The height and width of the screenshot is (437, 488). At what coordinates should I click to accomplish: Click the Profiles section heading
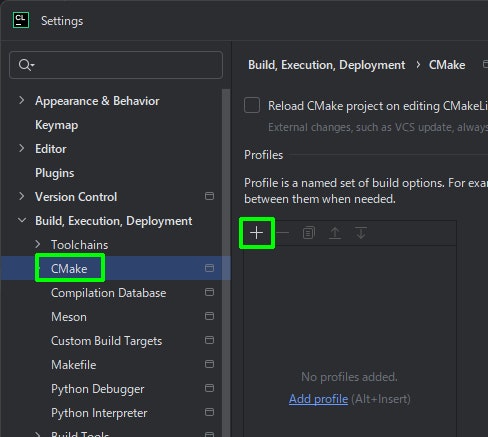263,155
